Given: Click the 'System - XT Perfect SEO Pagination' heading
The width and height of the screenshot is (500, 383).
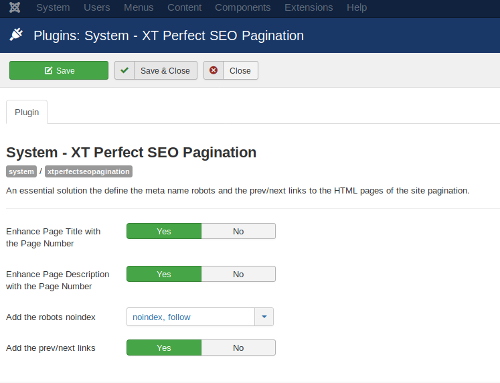Looking at the screenshot, I should click(x=131, y=152).
